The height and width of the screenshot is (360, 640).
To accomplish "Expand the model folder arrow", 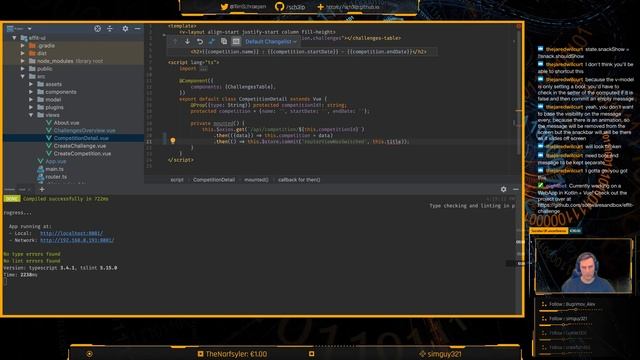I will click(31, 100).
